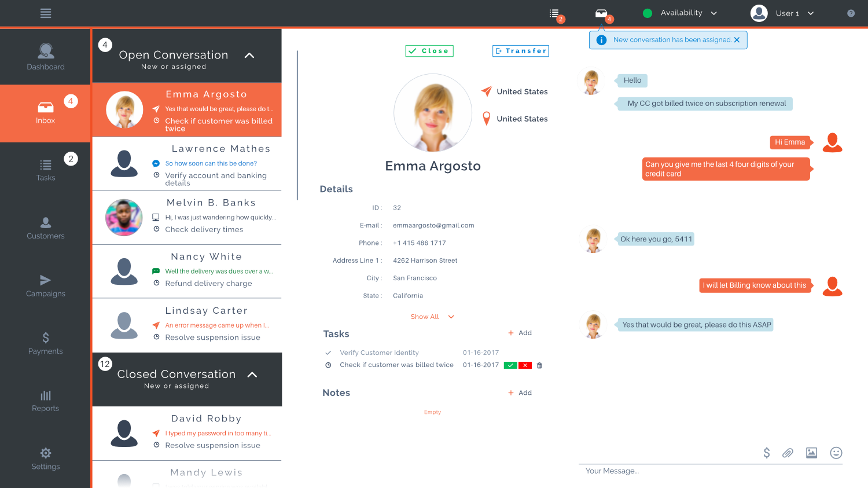Delete the 'Check if customer was billed twice' task
868x488 pixels.
539,365
